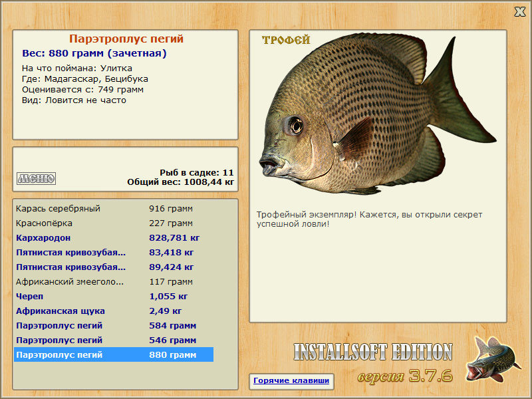Click the Рыб в садке: 11 text
532x399 pixels.
pyautogui.click(x=197, y=172)
